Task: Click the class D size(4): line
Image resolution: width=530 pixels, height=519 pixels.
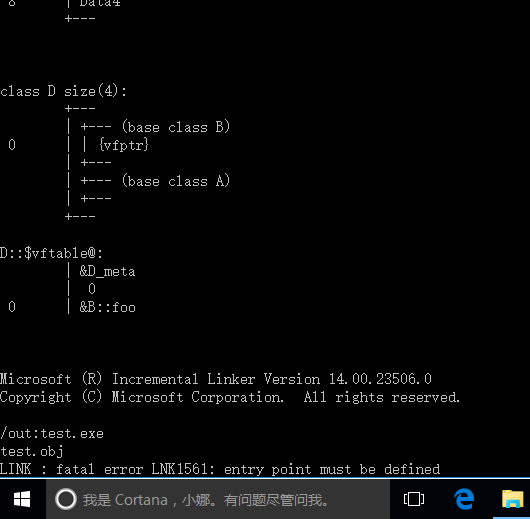Action: 64,91
